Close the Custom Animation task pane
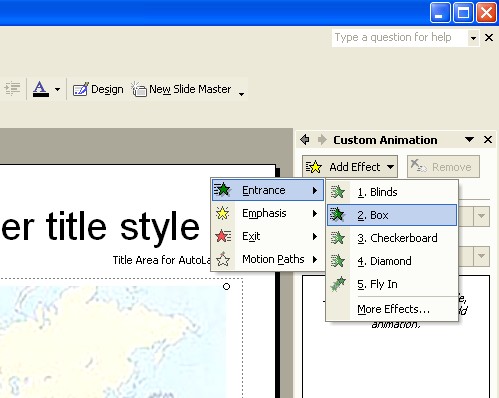This screenshot has height=398, width=499. click(488, 139)
